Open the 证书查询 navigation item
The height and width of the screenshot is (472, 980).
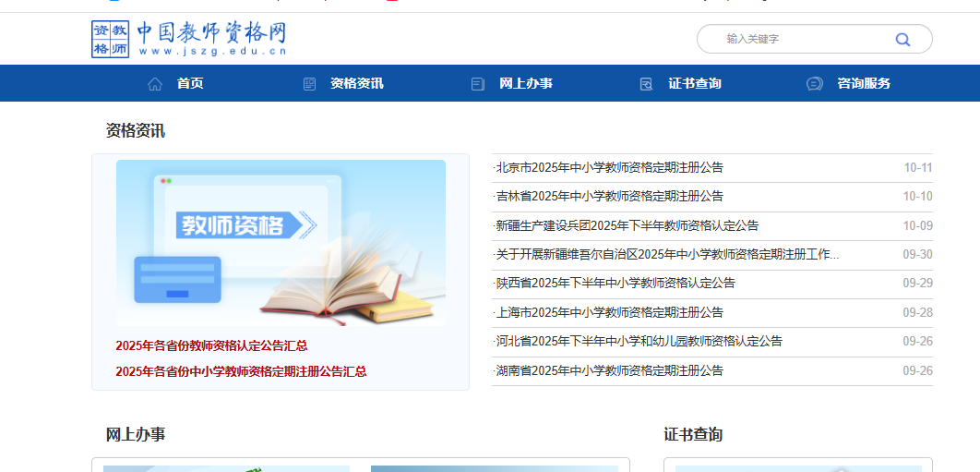pyautogui.click(x=694, y=83)
